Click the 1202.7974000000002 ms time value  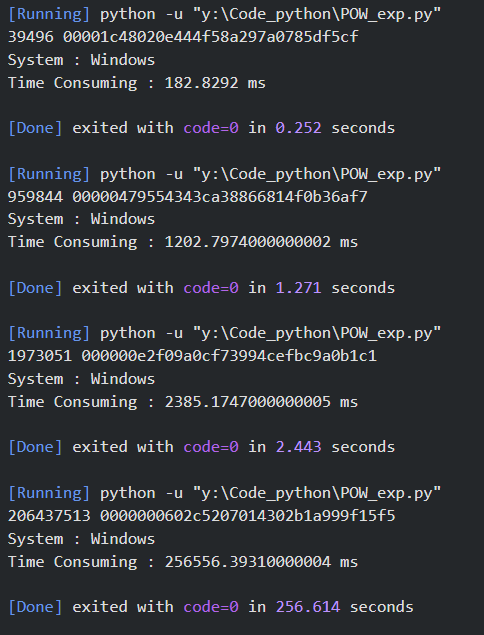[261, 242]
